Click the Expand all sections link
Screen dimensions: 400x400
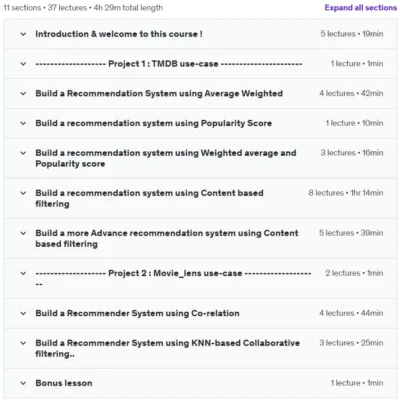pos(361,8)
